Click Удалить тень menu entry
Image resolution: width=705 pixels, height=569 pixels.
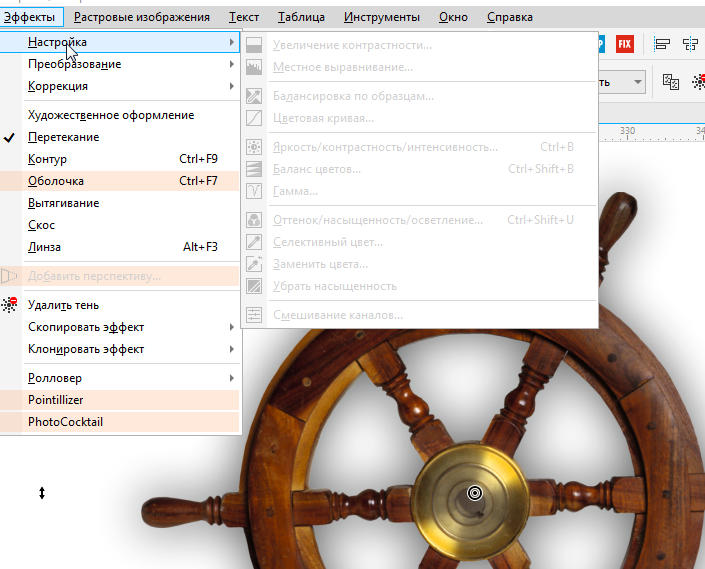point(119,305)
